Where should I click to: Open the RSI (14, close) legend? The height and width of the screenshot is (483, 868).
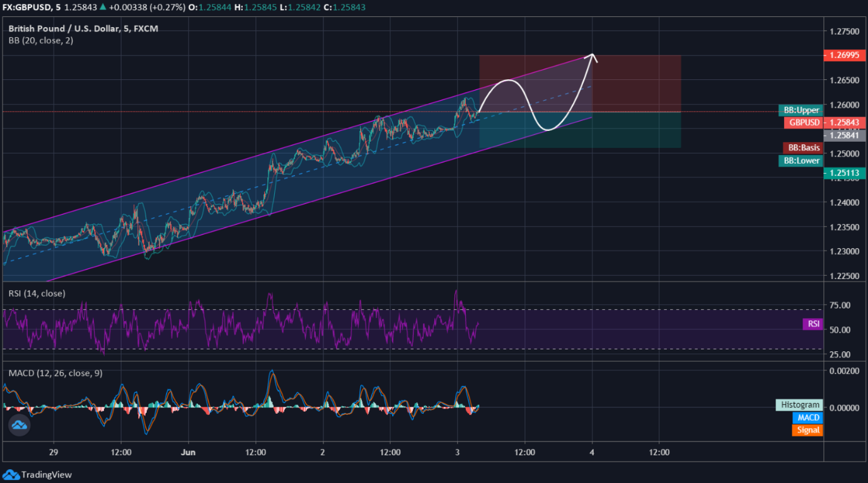(37, 293)
